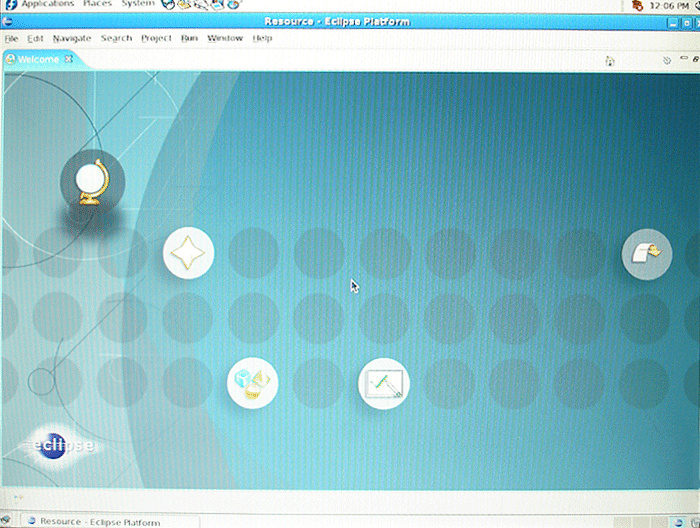Minimize the Welcome view pane

(684, 58)
